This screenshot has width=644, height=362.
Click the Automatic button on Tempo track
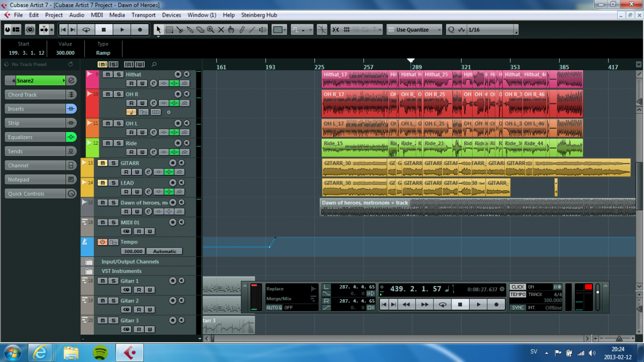[x=165, y=251]
